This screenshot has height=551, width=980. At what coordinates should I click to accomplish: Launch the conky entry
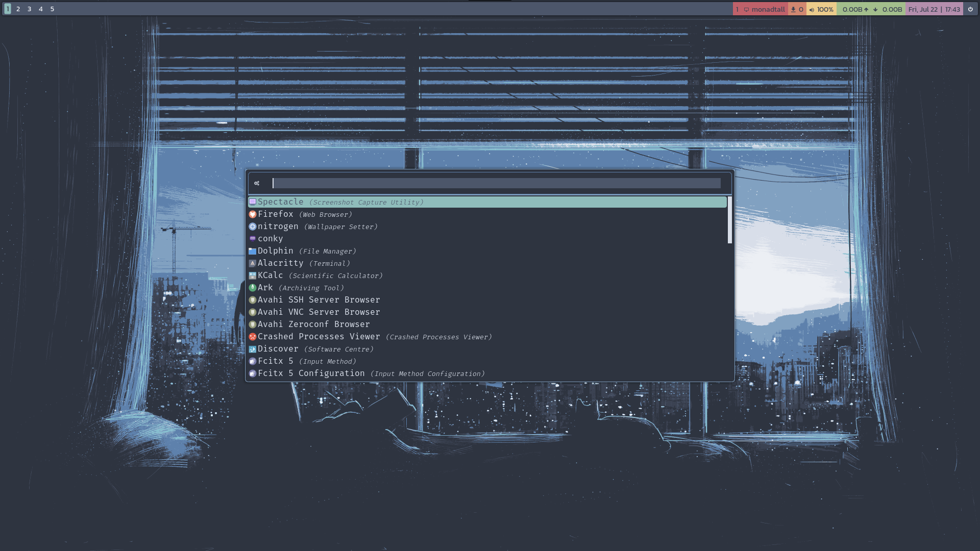pyautogui.click(x=270, y=239)
